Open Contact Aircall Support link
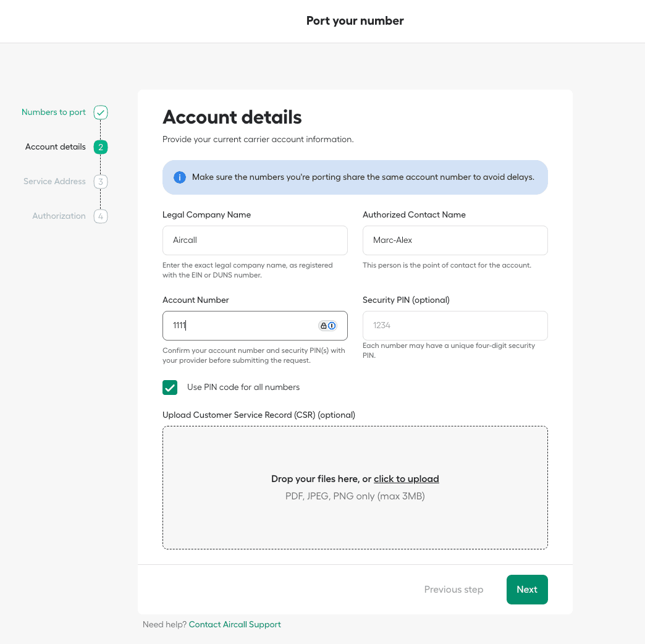This screenshot has height=644, width=645. click(235, 625)
